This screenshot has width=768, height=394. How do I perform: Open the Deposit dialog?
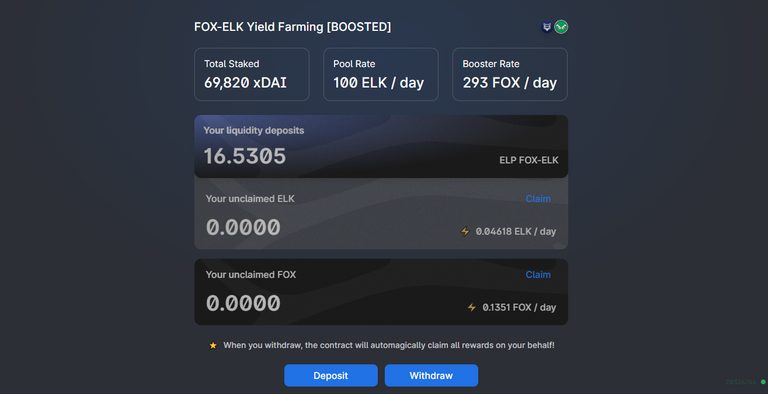pos(331,375)
